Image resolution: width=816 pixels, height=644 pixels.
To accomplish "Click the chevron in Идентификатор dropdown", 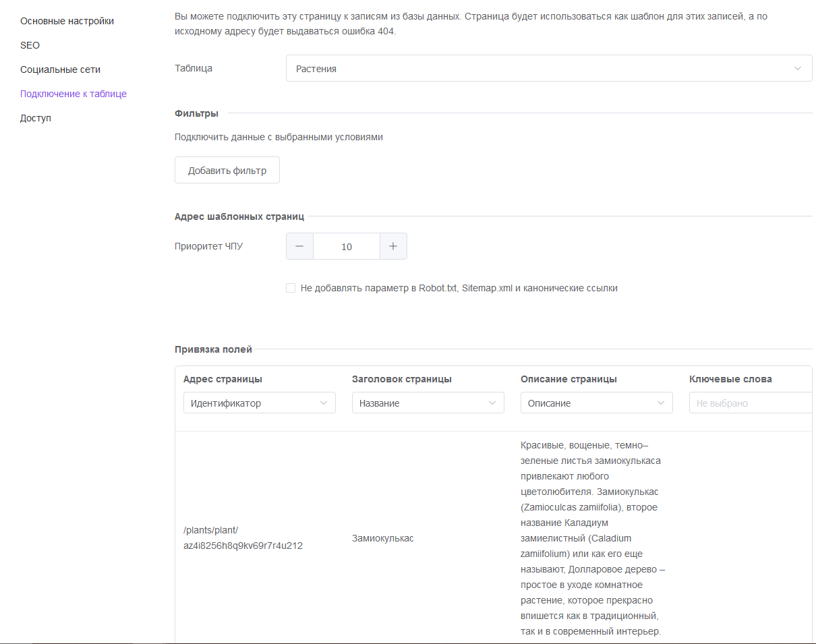I will [x=322, y=403].
